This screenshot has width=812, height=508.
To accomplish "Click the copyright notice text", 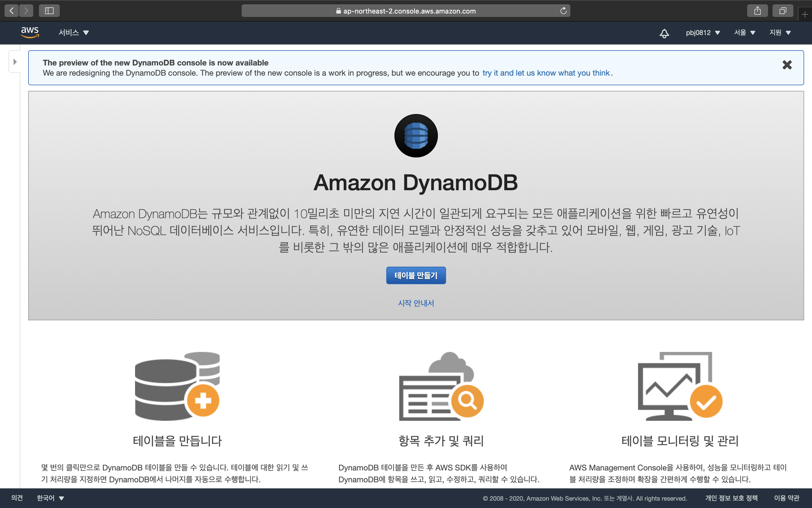I will (584, 498).
